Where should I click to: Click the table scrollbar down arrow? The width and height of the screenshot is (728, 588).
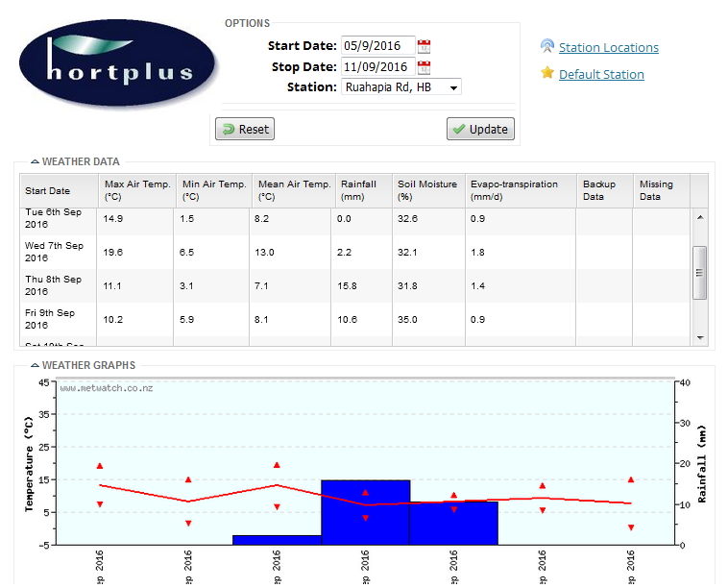[x=700, y=338]
